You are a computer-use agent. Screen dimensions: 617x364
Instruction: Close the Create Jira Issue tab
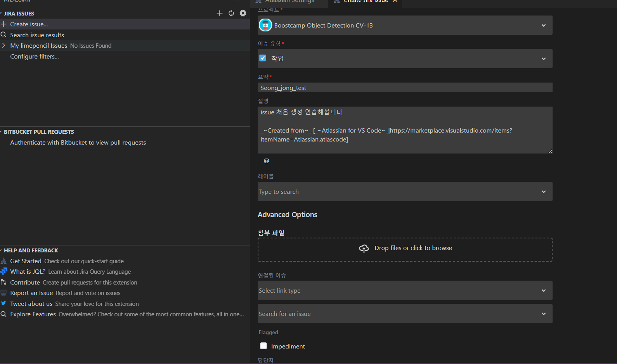[395, 1]
